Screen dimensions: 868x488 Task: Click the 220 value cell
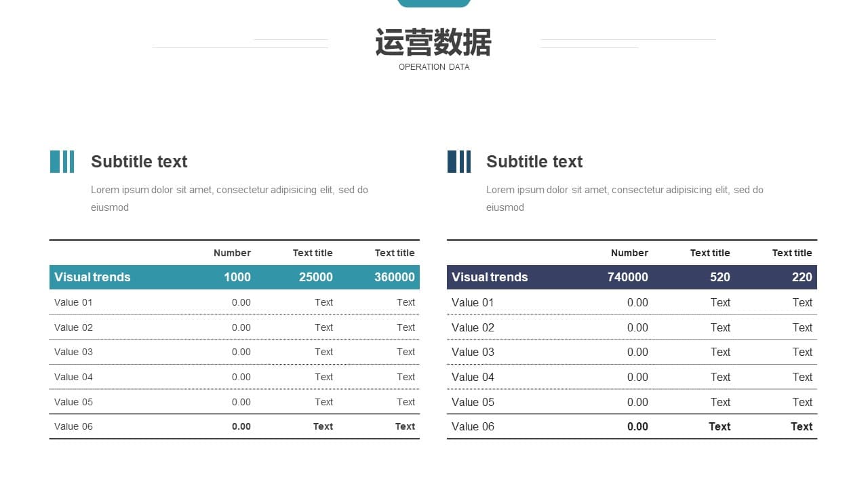pyautogui.click(x=802, y=277)
